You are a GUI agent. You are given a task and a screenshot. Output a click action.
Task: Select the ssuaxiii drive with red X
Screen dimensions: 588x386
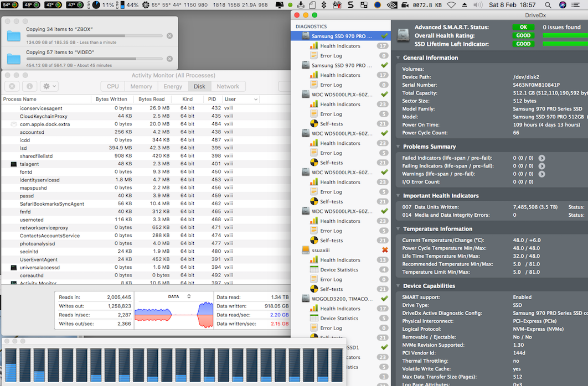(341, 250)
